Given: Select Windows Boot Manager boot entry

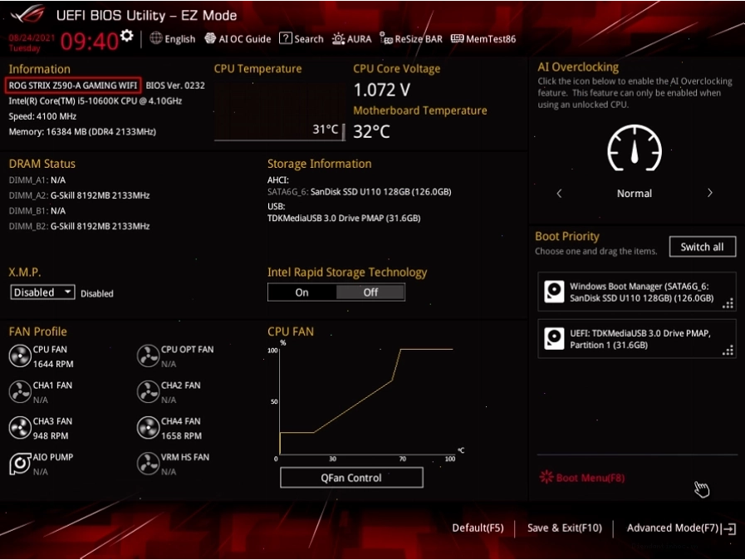Looking at the screenshot, I should (x=637, y=292).
